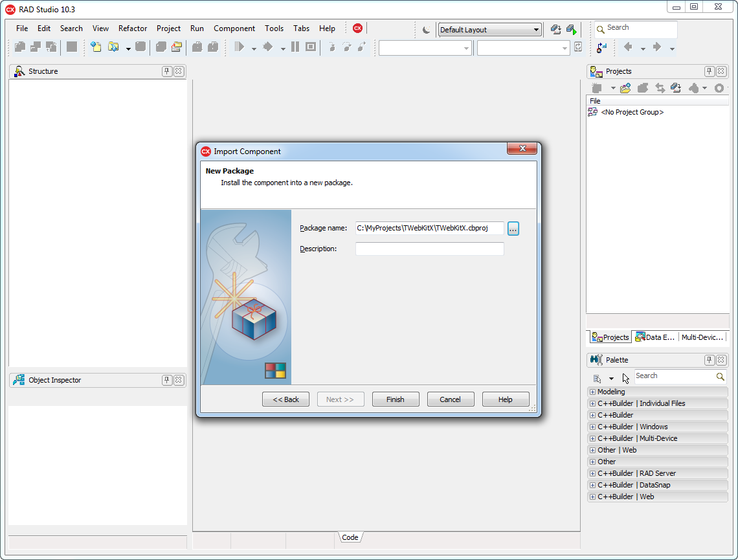Pin the Palette panel
Screen dimensions: 738x560
(x=710, y=360)
